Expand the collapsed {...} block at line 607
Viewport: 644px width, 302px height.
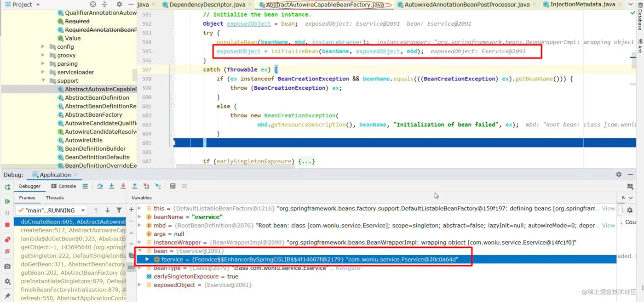(306, 161)
